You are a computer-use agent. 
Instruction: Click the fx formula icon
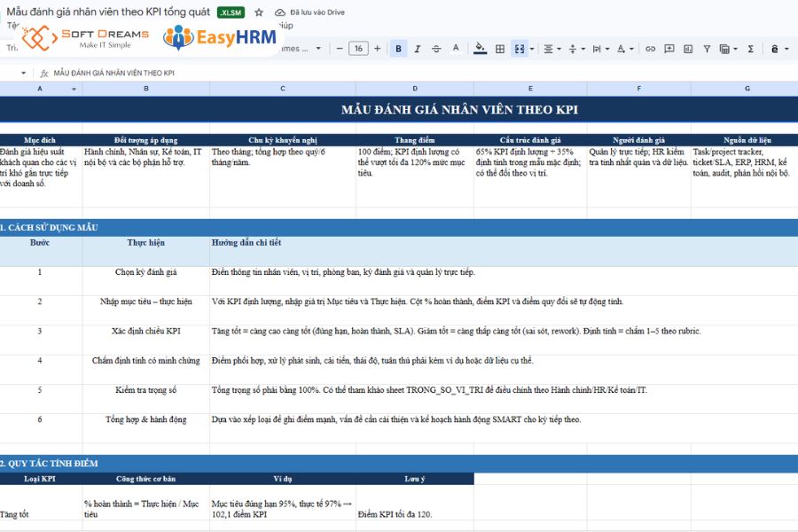[x=44, y=74]
